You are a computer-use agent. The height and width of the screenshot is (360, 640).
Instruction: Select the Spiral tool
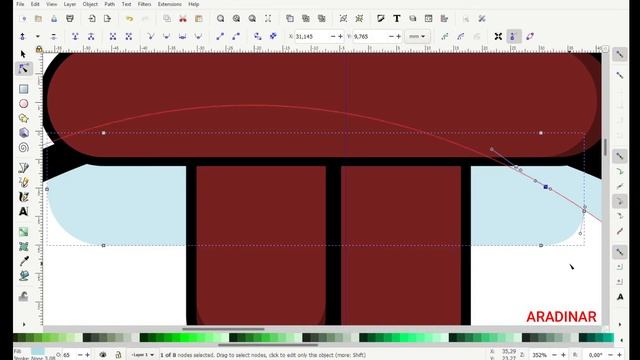(x=23, y=147)
